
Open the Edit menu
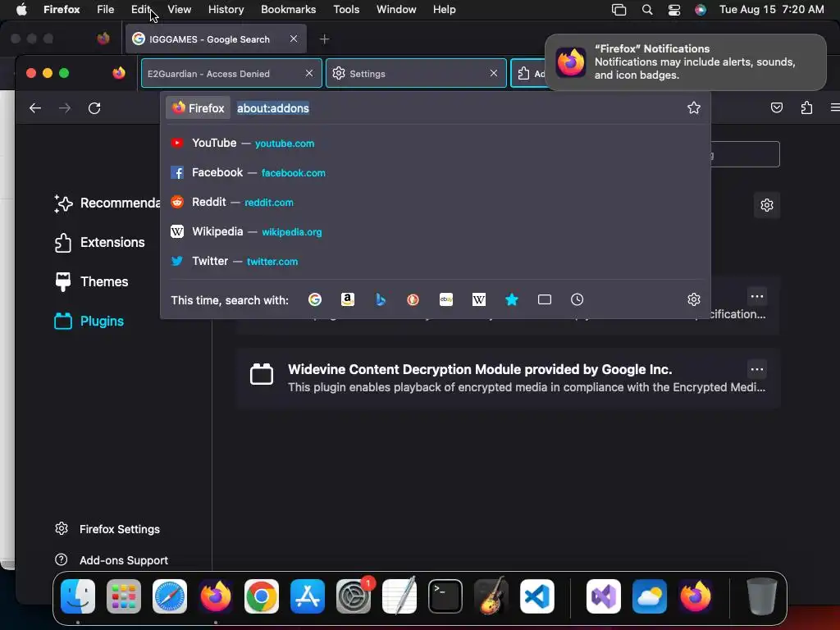141,9
